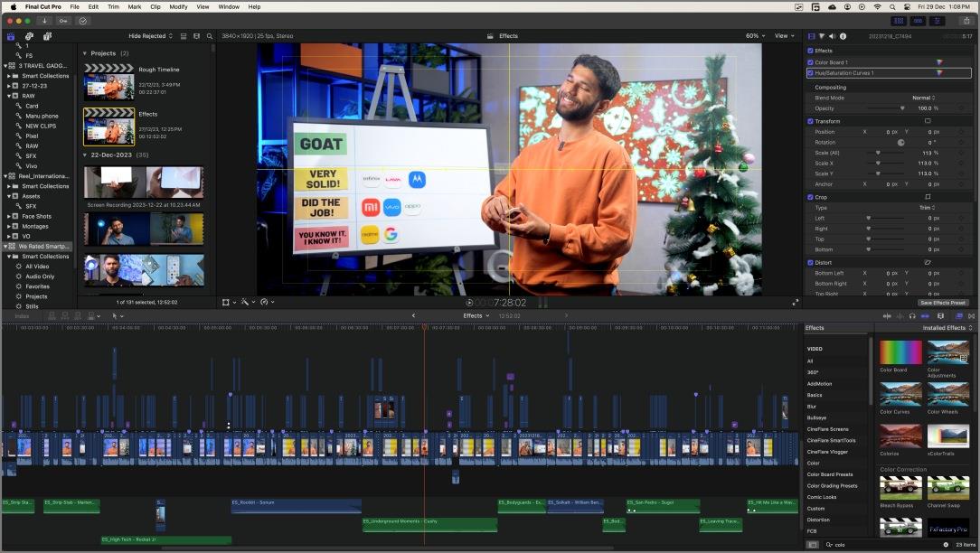This screenshot has height=553, width=980.
Task: Collapse the Projects section in browser
Action: (85, 53)
